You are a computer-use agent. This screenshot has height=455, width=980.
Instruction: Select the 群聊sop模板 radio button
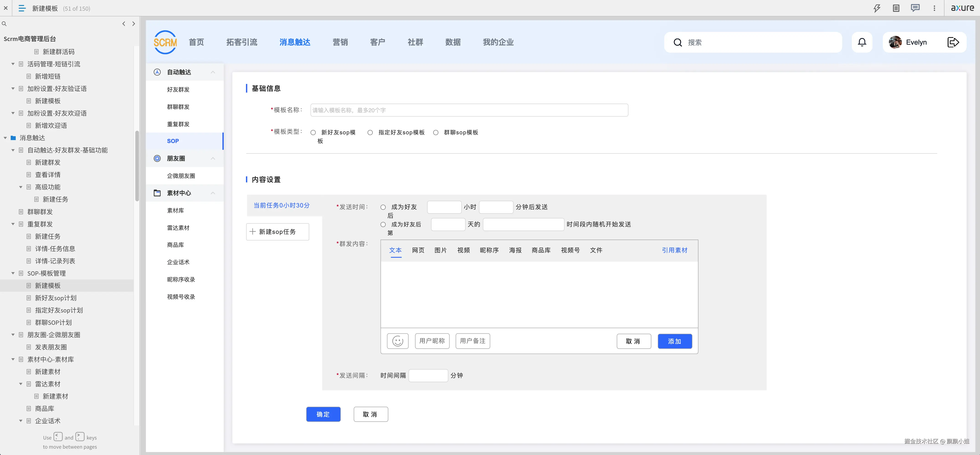point(436,132)
